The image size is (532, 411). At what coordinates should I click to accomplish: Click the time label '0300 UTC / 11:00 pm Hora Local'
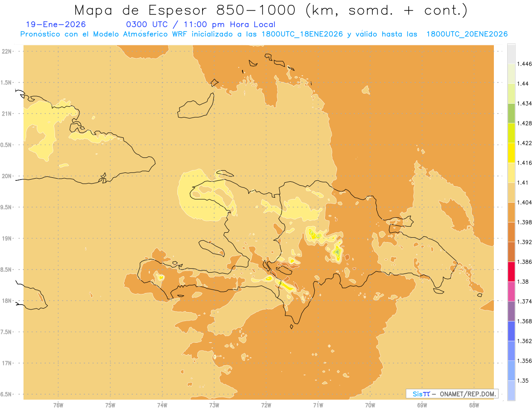point(201,25)
